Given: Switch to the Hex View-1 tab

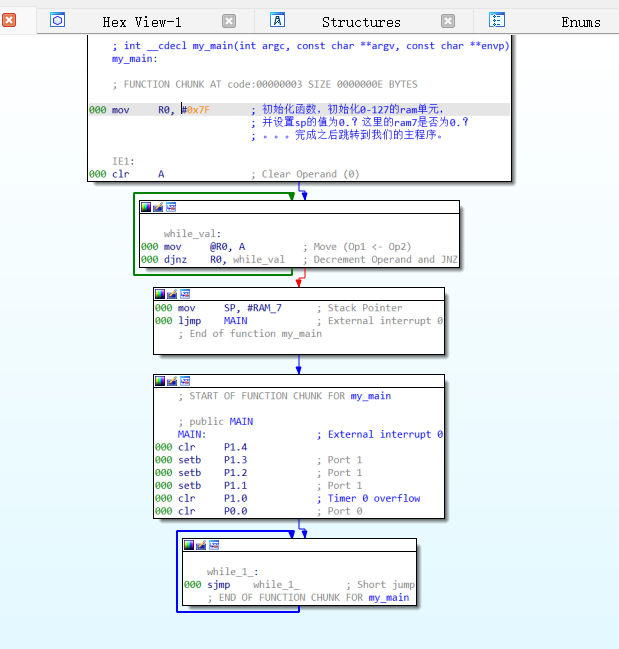Looking at the screenshot, I should point(142,22).
